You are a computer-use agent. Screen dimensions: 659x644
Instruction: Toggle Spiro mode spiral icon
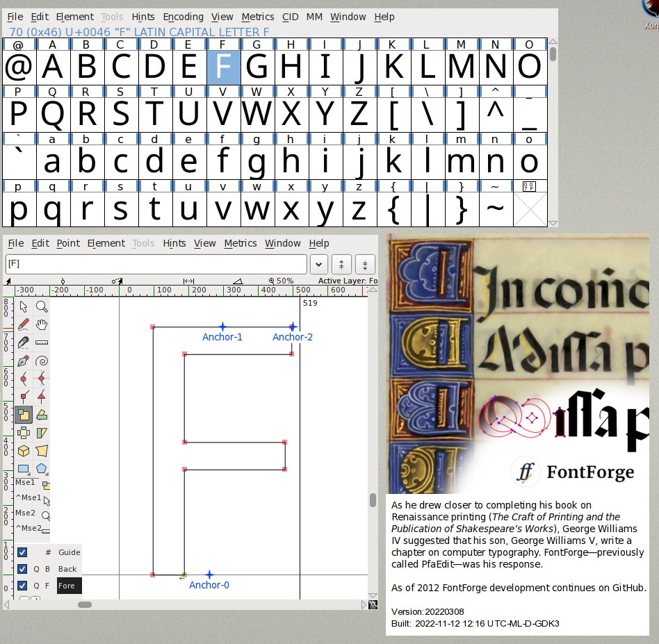tap(42, 361)
